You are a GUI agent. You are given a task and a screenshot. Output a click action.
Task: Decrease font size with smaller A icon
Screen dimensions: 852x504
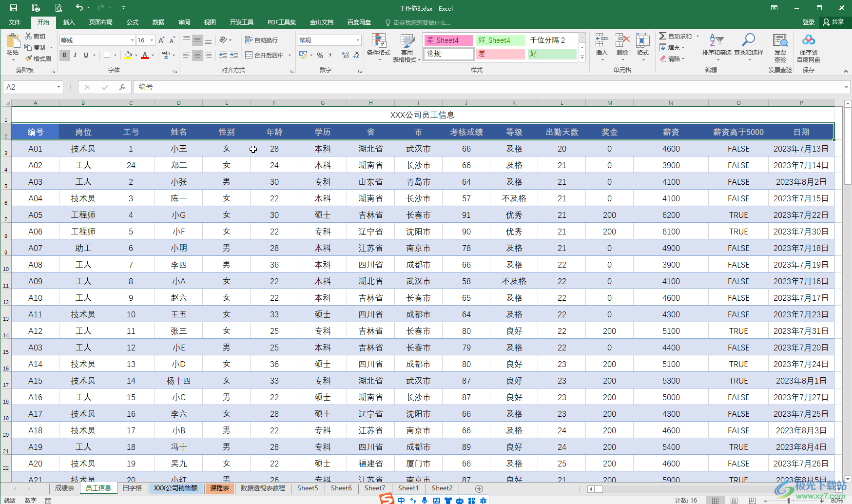173,40
